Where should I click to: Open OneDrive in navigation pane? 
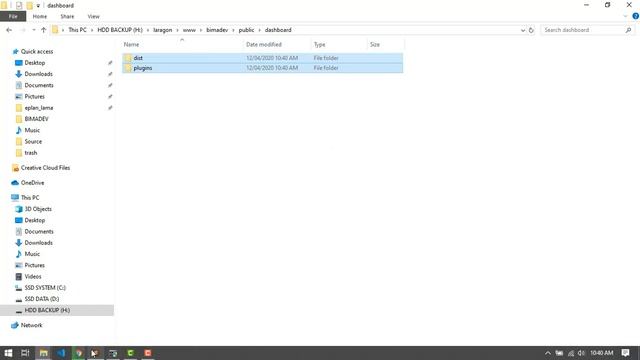pos(32,183)
